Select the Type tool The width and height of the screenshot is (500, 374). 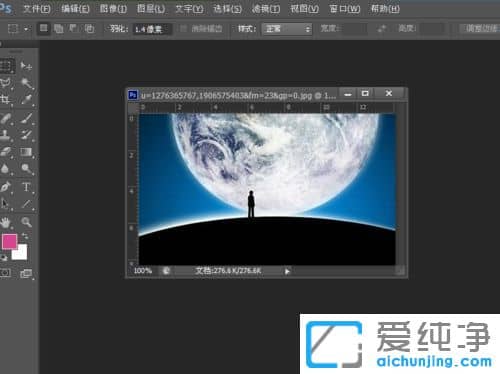pyautogui.click(x=26, y=187)
